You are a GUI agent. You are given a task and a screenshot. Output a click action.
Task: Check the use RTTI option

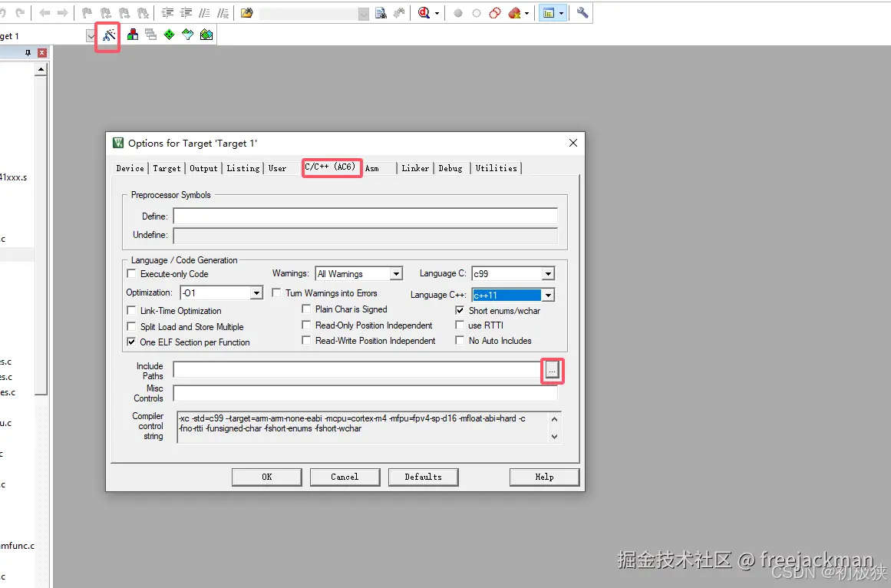click(460, 325)
